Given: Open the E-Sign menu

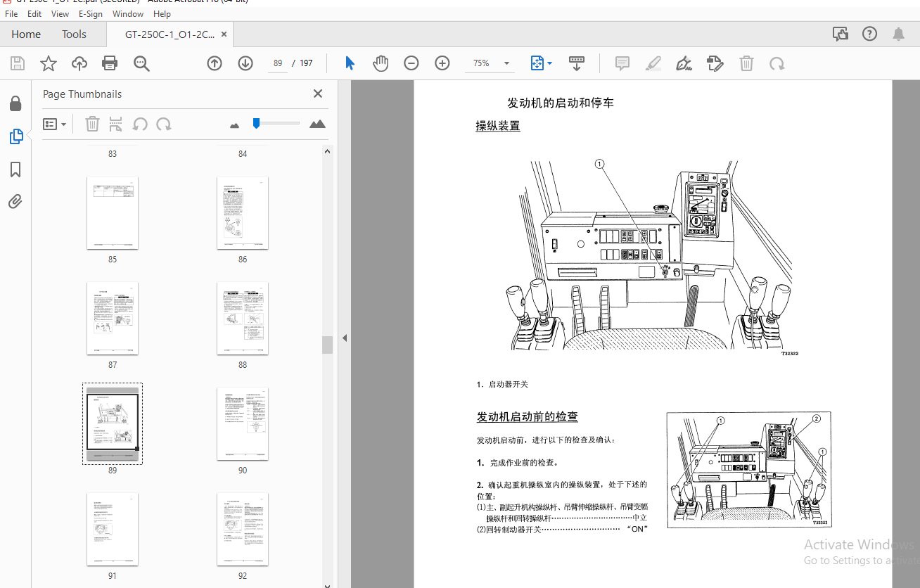Looking at the screenshot, I should [x=91, y=14].
